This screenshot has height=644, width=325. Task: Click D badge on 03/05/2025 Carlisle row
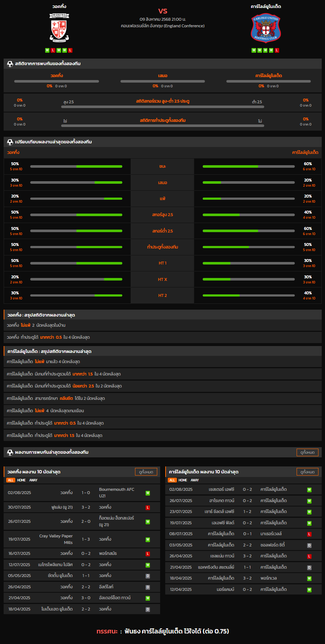309,545
